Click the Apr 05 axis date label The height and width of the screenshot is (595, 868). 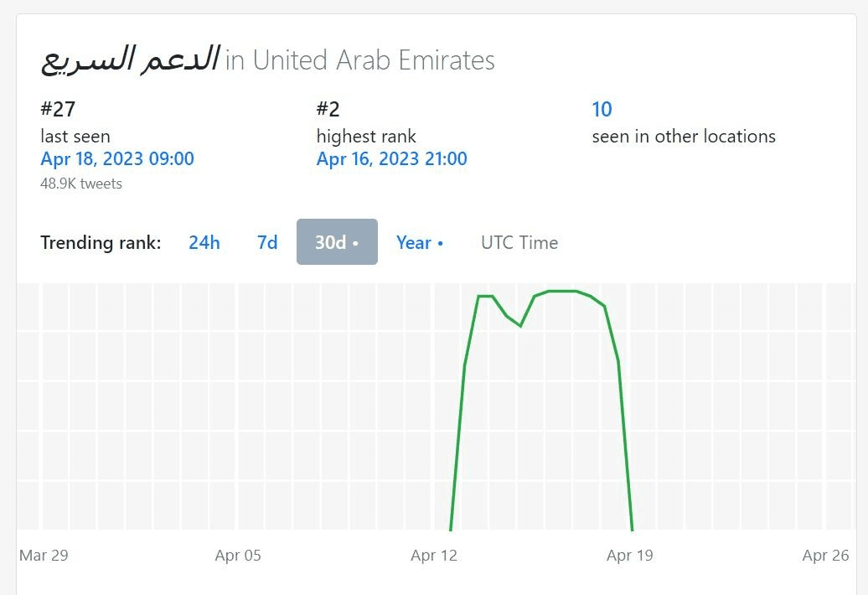pyautogui.click(x=238, y=555)
